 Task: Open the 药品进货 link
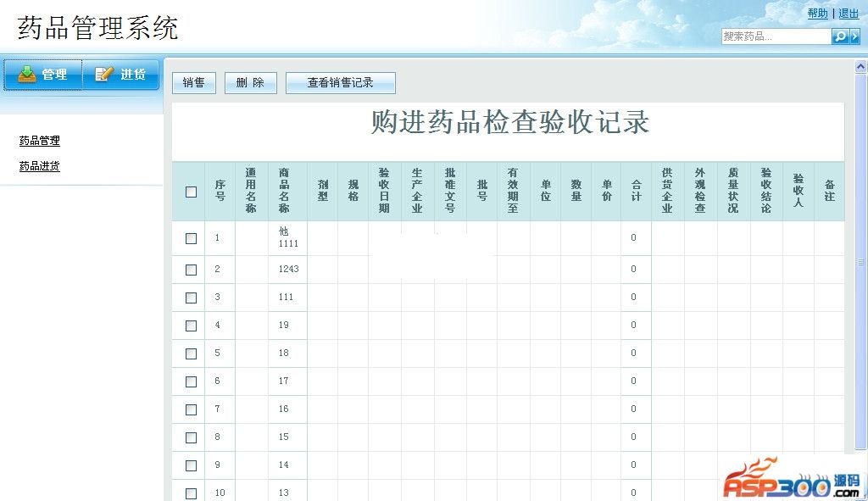[x=39, y=166]
